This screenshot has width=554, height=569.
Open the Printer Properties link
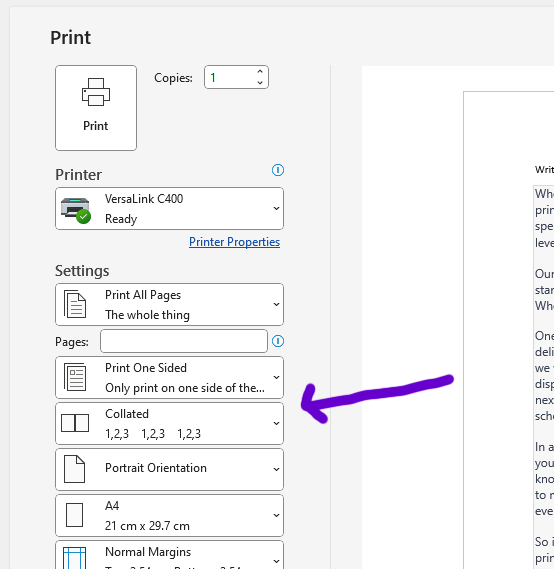234,242
